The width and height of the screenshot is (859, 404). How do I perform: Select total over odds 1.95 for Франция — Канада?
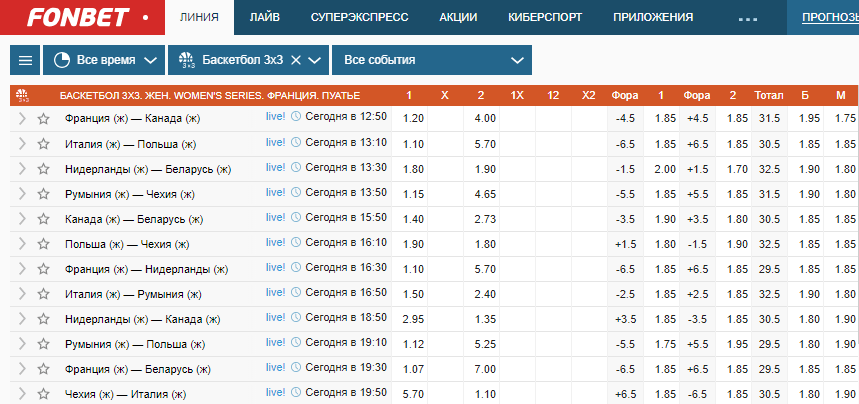pos(805,118)
